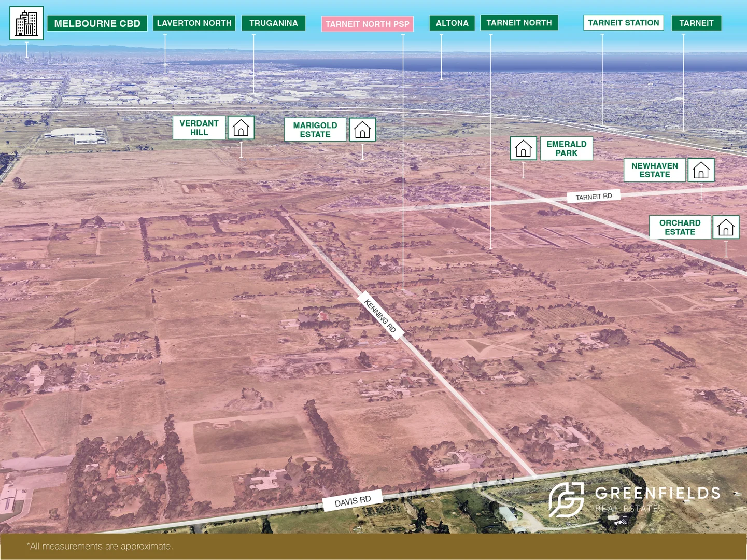Expand the Truganina label

(x=273, y=23)
